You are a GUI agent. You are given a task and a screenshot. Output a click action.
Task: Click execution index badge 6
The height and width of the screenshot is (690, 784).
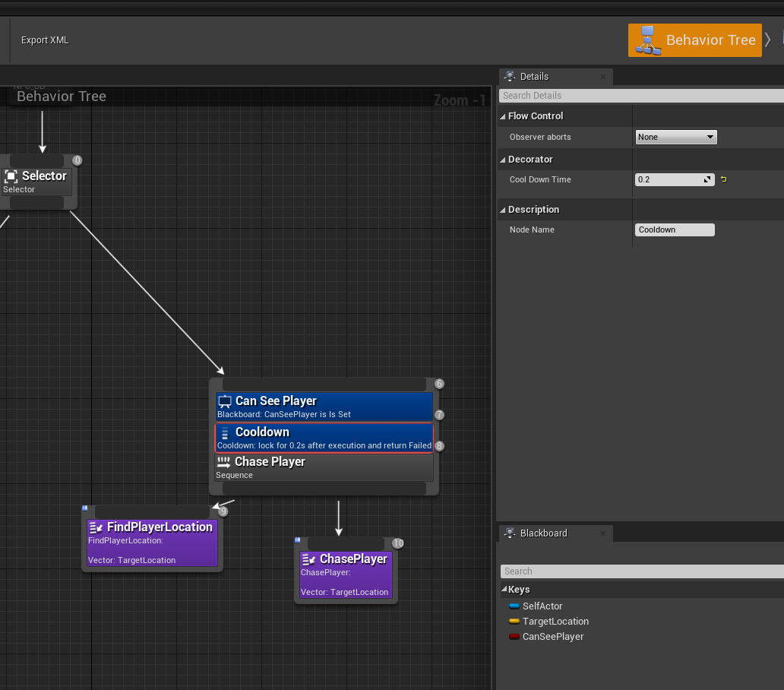(439, 384)
